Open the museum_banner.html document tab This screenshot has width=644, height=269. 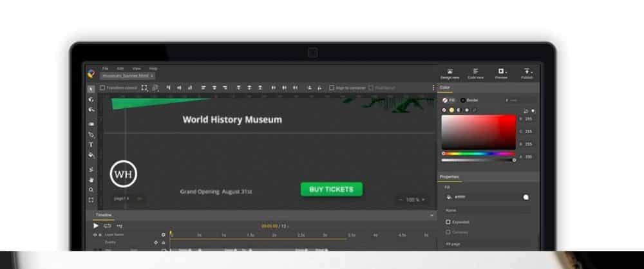click(x=124, y=76)
